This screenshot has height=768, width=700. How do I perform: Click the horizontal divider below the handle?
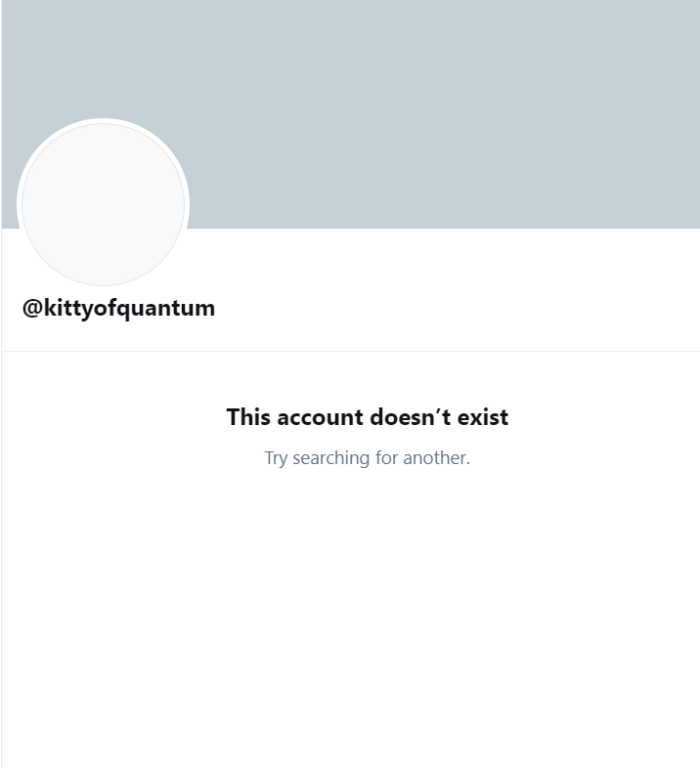coord(351,351)
